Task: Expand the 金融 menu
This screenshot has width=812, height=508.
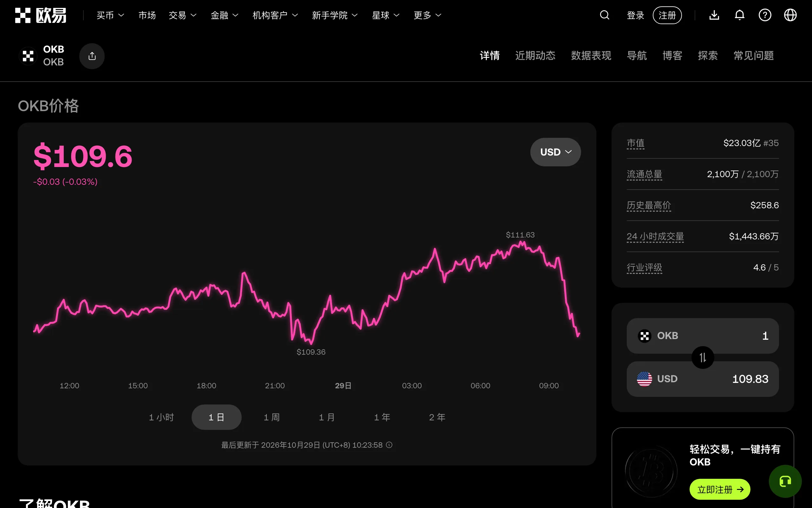Action: point(225,16)
